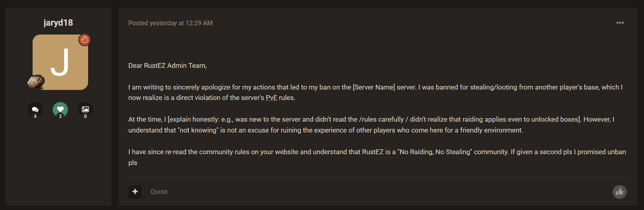Toggle the plus multiquote button

(135, 192)
